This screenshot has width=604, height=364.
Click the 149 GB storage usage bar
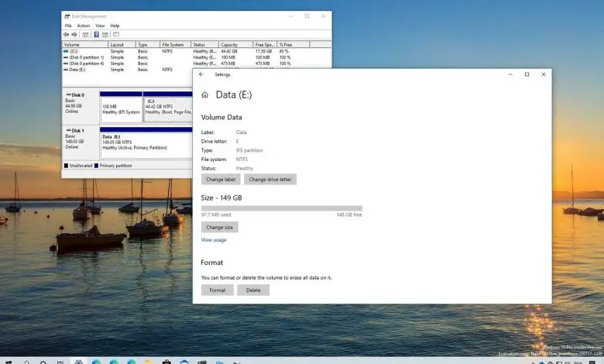[x=281, y=208]
